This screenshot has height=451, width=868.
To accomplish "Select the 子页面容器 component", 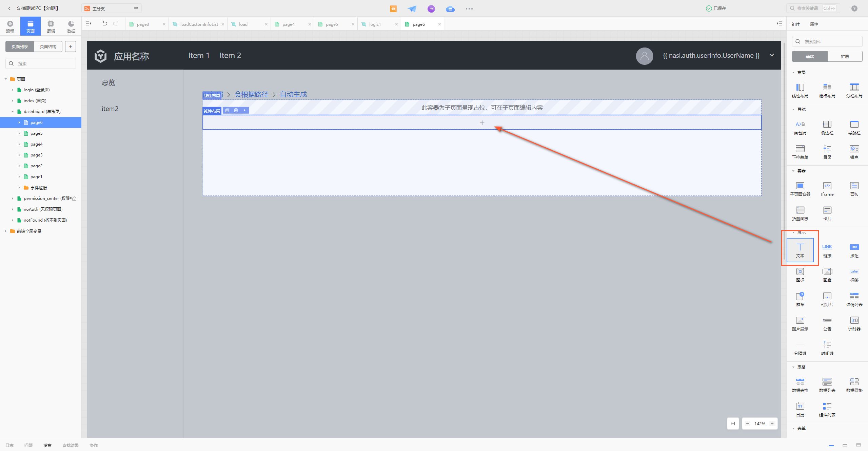I will [x=800, y=189].
